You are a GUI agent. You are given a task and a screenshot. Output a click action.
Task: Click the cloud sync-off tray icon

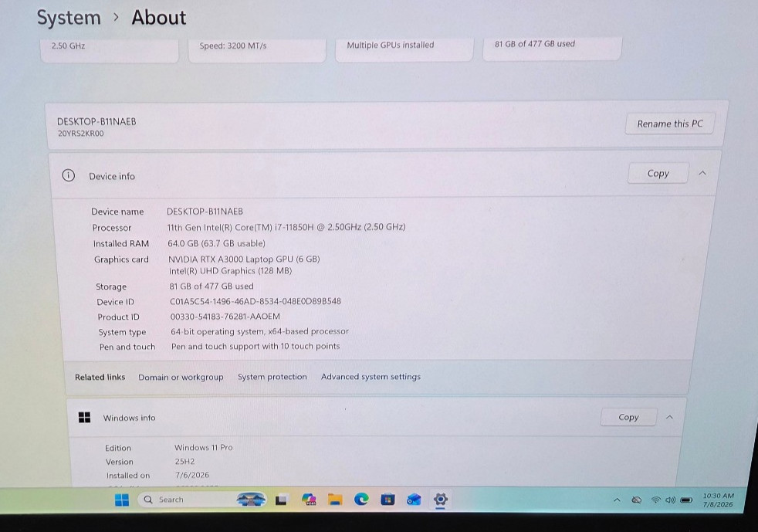click(x=637, y=500)
